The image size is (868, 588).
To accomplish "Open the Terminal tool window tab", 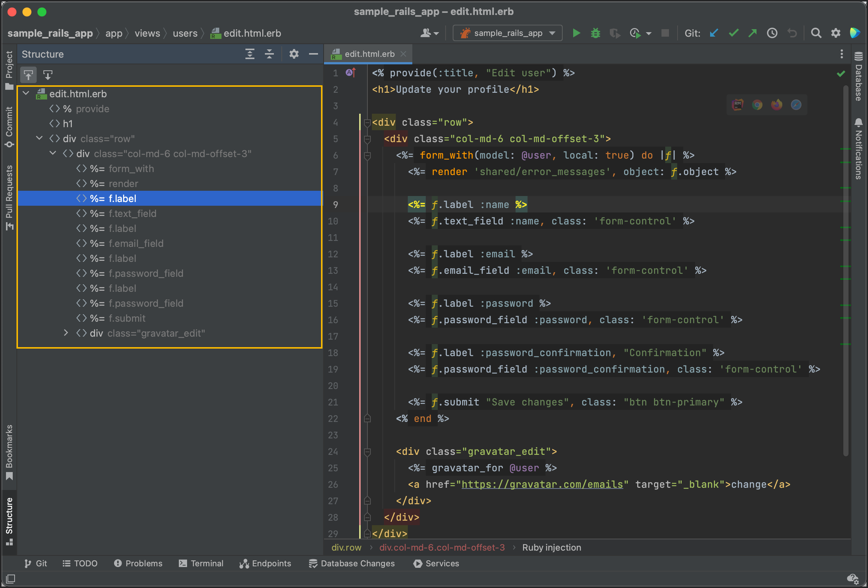I will coord(201,563).
